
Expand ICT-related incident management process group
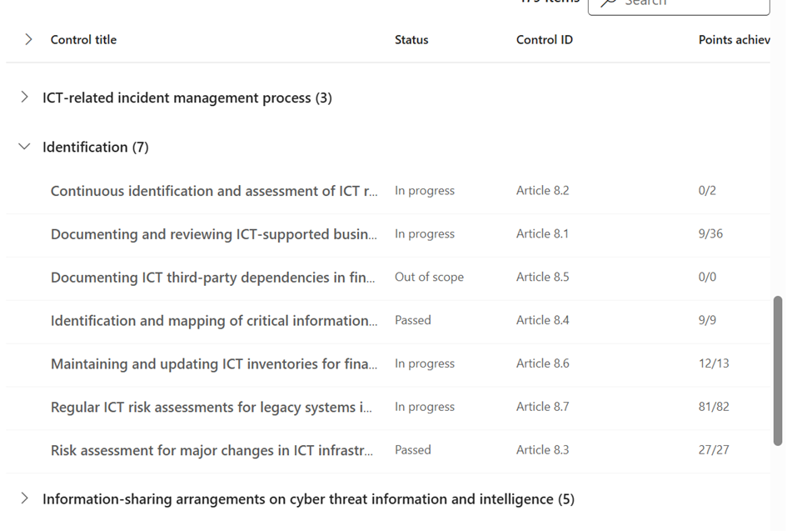(x=24, y=98)
